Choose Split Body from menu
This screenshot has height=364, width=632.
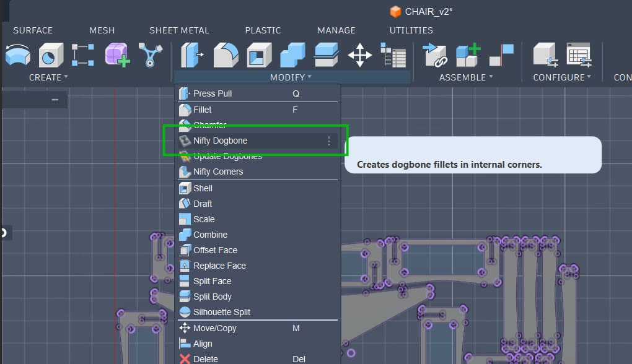[258, 297]
